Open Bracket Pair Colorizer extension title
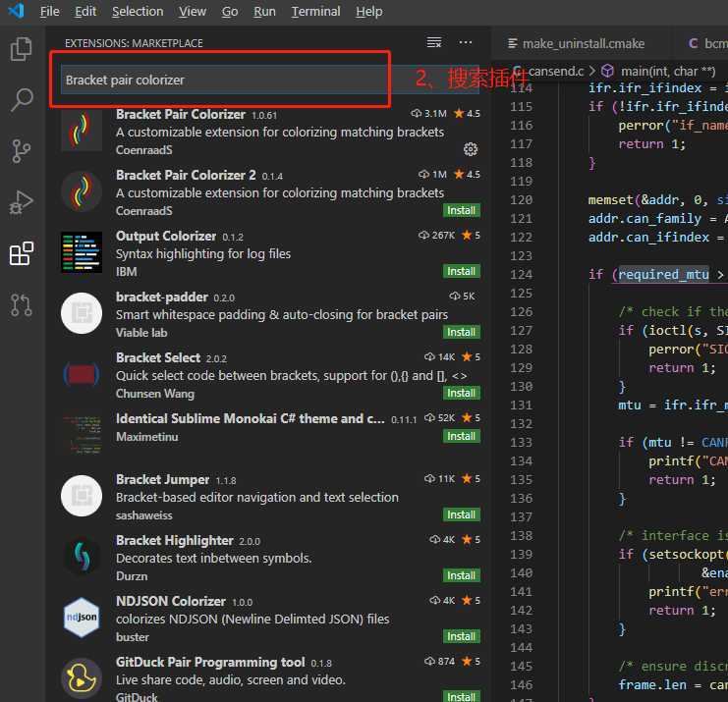The width and height of the screenshot is (728, 702). (181, 114)
